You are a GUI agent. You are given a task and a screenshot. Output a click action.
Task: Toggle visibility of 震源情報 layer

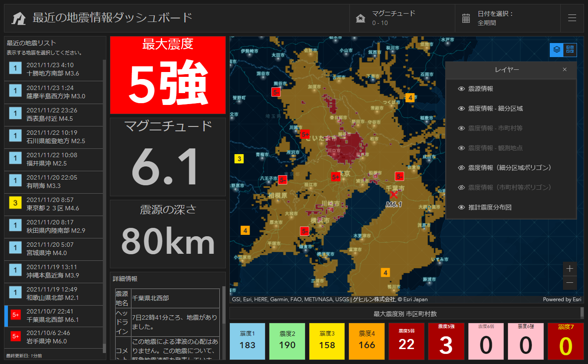click(461, 89)
